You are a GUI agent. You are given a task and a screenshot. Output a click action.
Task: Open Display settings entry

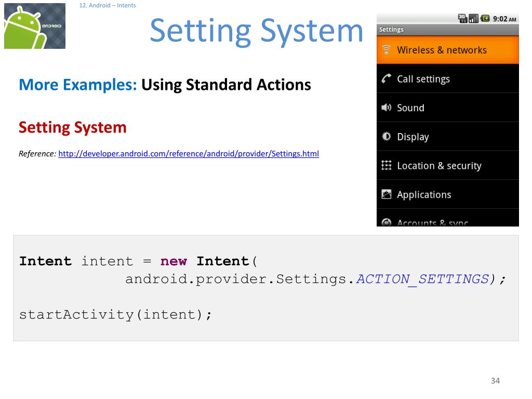(447, 137)
